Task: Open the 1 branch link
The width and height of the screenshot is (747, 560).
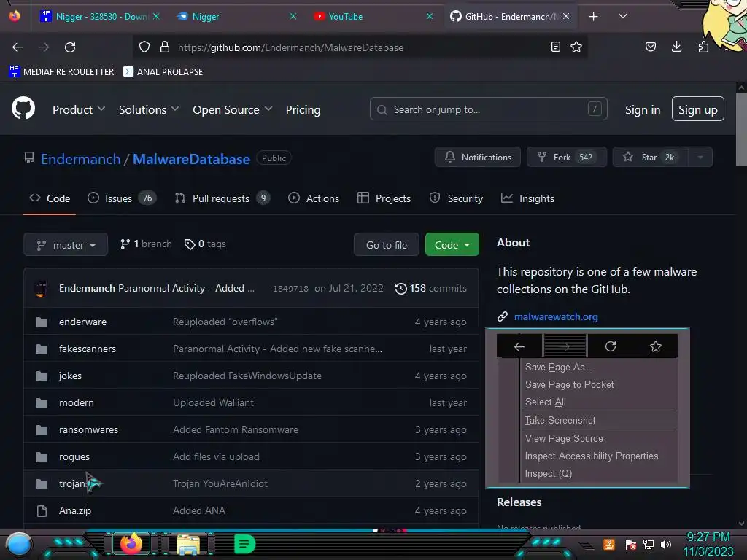Action: pyautogui.click(x=146, y=244)
